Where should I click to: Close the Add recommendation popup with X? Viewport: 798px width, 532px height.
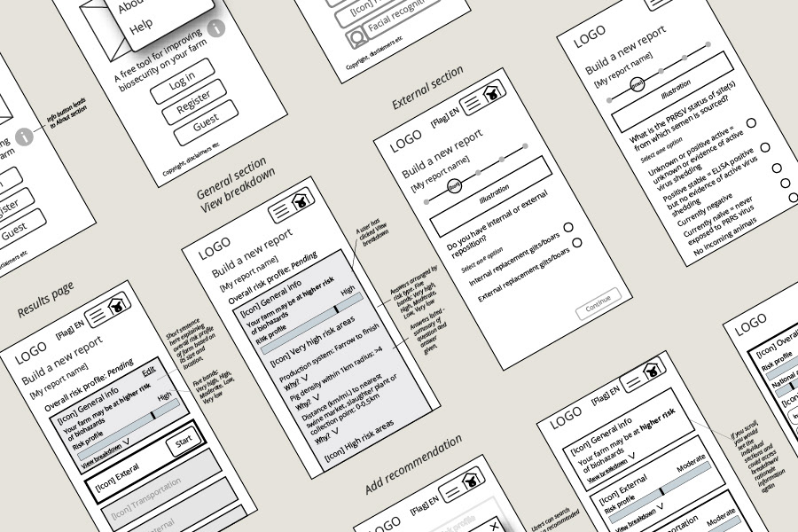click(494, 526)
